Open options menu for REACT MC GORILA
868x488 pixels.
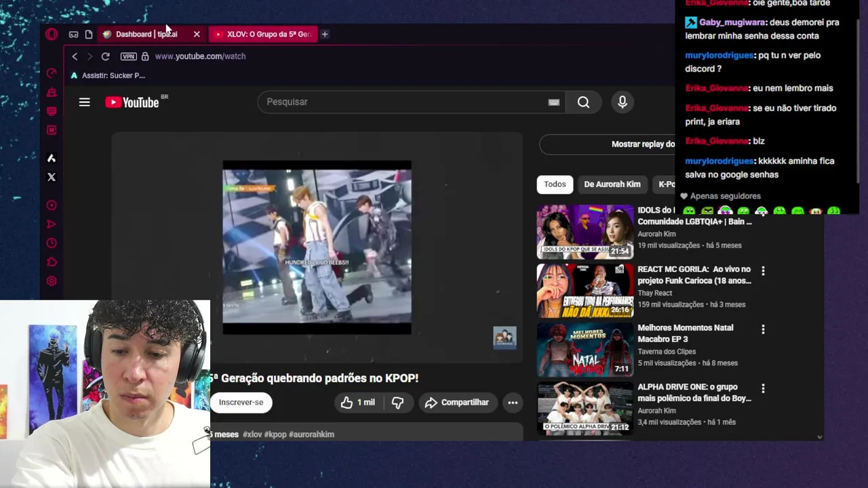(x=763, y=270)
